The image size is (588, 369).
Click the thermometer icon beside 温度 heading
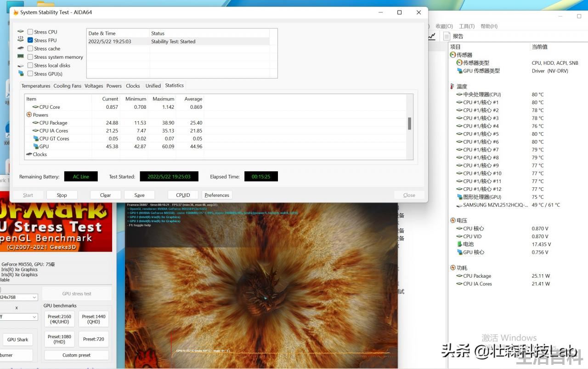pyautogui.click(x=453, y=86)
